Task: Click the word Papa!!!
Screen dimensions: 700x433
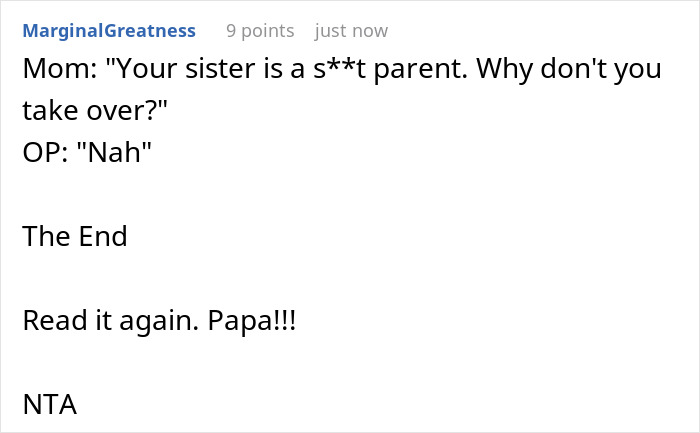Action: tap(252, 322)
